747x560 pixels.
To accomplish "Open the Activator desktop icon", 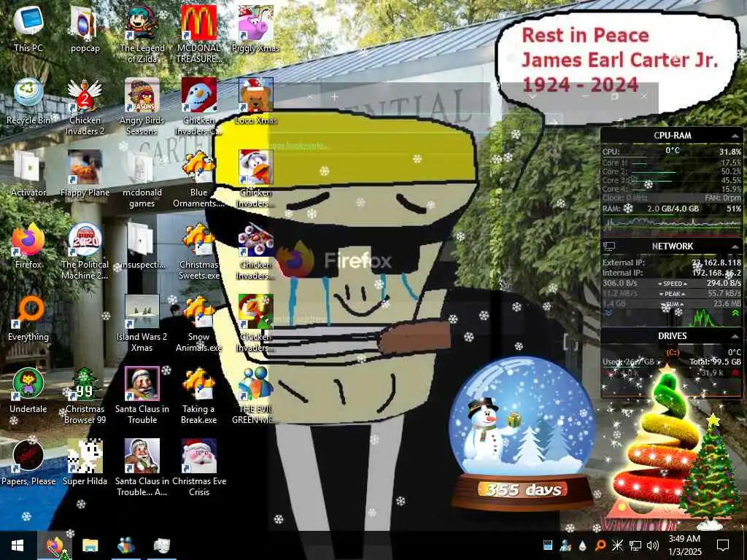I will click(28, 174).
